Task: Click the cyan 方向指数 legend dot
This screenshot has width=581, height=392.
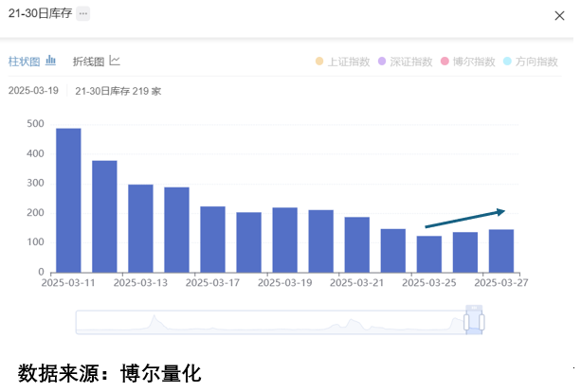Action: pos(507,62)
